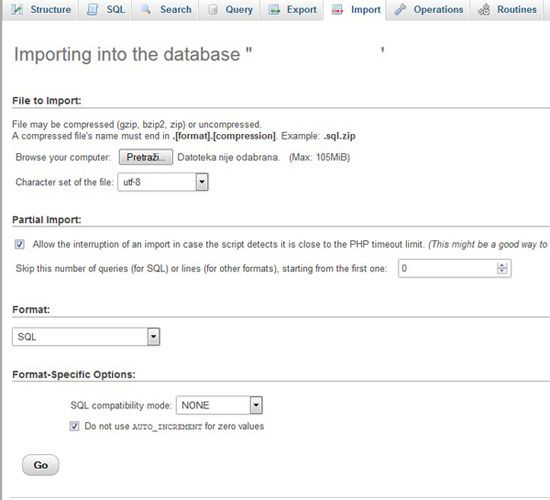Click the Pretraži browse file button
The height and width of the screenshot is (500, 550).
(x=146, y=157)
